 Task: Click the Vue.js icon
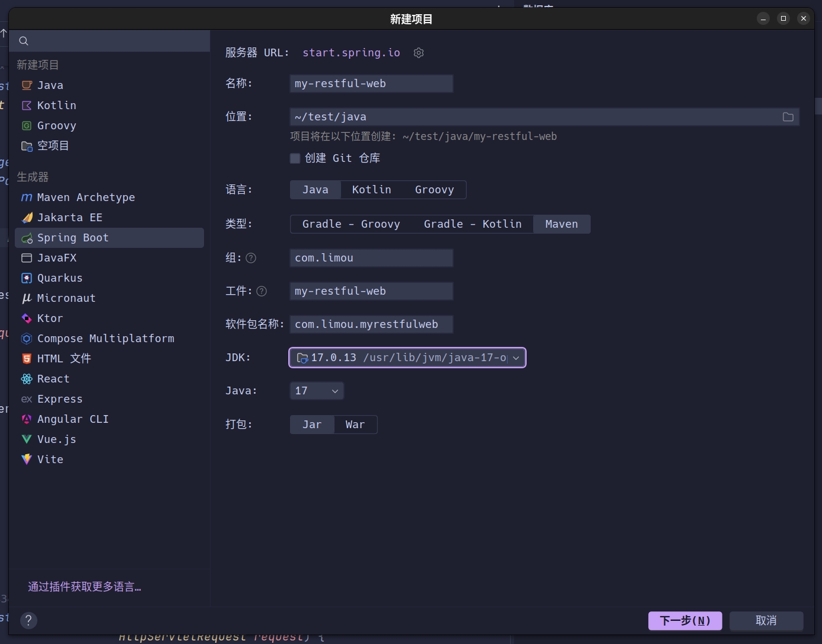tap(27, 439)
